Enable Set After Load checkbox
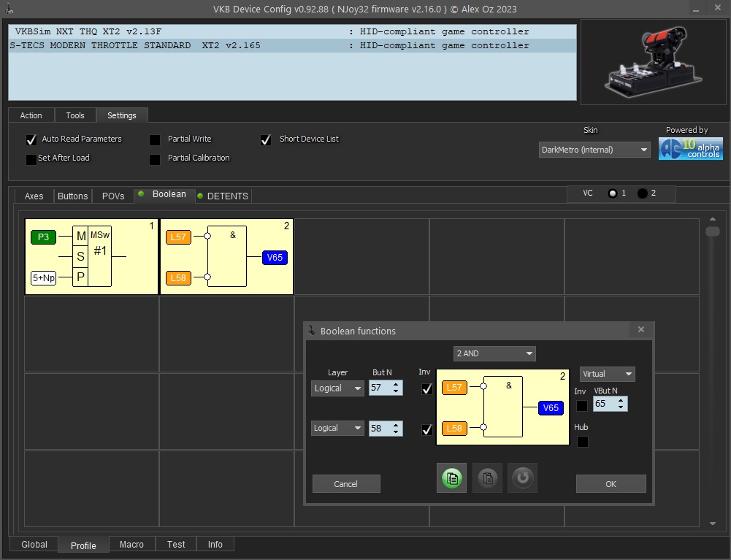Viewport: 731px width, 560px height. coord(31,159)
